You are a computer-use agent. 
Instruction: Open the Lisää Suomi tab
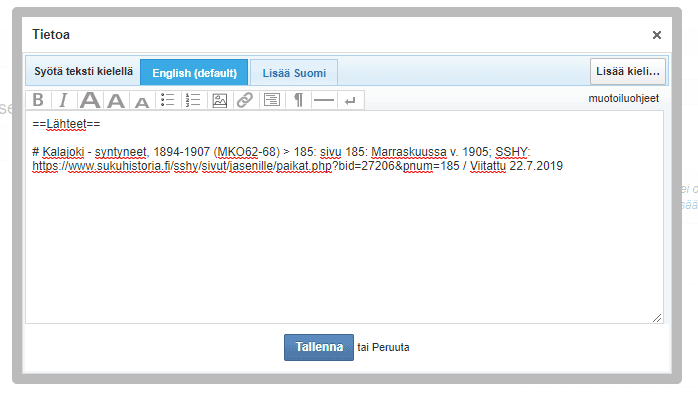[x=294, y=73]
